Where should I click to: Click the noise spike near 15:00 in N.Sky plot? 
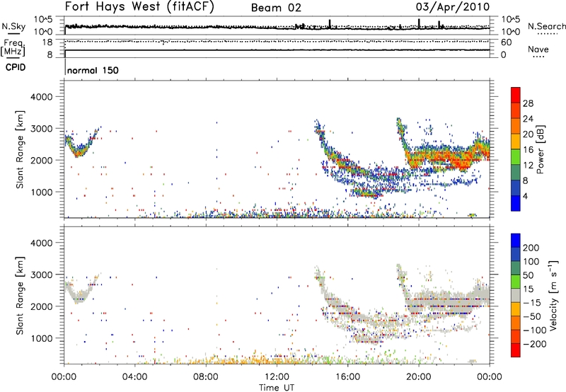330,24
